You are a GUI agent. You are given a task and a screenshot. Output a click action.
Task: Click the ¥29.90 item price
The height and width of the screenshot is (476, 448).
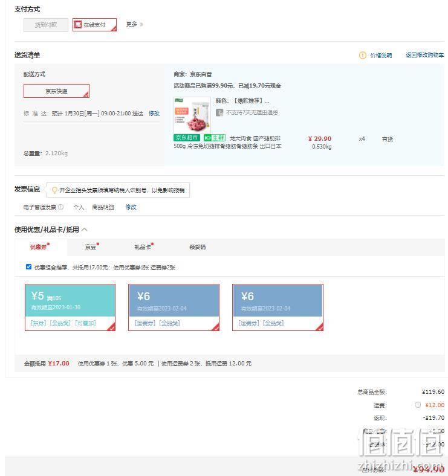(320, 139)
